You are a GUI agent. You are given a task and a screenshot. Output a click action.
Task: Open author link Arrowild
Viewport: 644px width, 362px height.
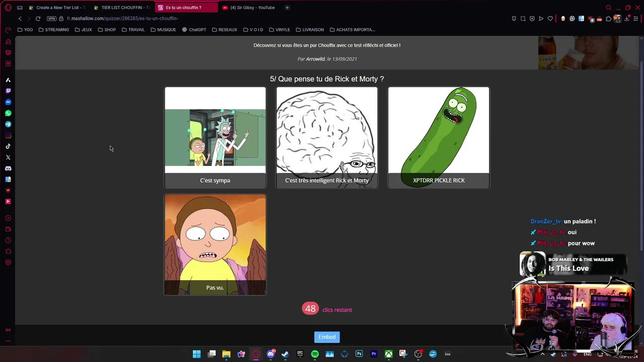pyautogui.click(x=315, y=59)
